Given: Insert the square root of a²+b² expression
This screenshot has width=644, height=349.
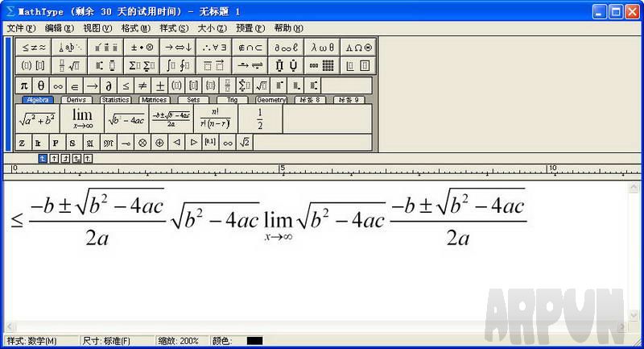Looking at the screenshot, I should [37, 118].
